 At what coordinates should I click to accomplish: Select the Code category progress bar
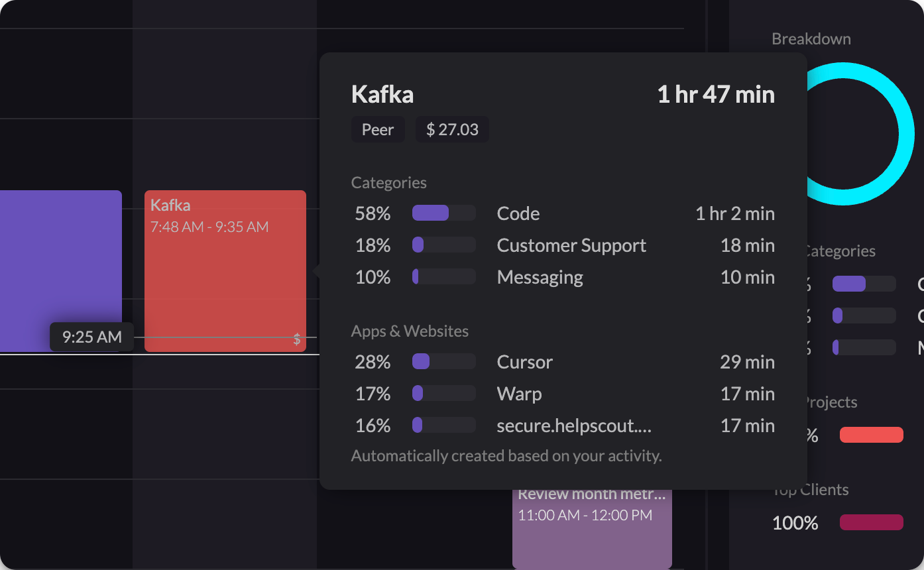443,213
